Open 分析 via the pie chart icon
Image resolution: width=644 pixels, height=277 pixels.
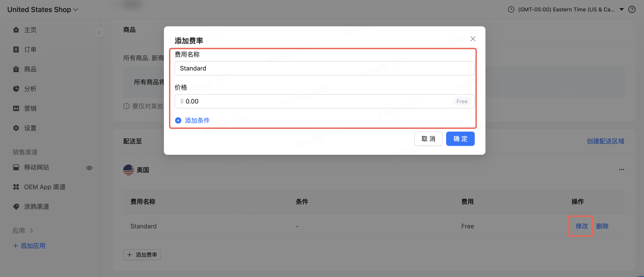point(16,89)
